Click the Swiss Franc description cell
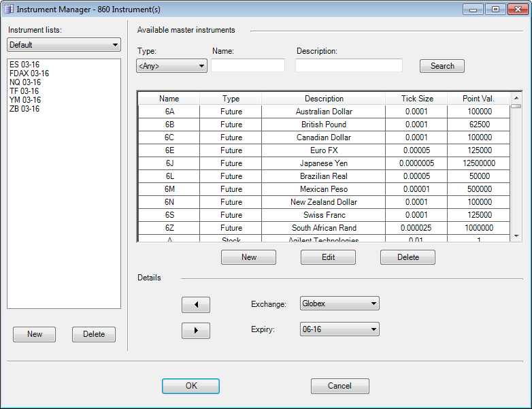 tap(324, 215)
